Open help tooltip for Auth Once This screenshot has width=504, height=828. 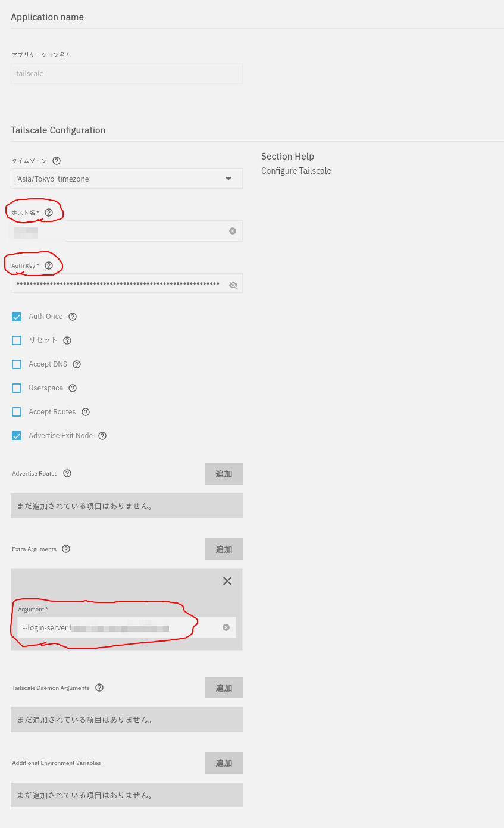point(73,317)
